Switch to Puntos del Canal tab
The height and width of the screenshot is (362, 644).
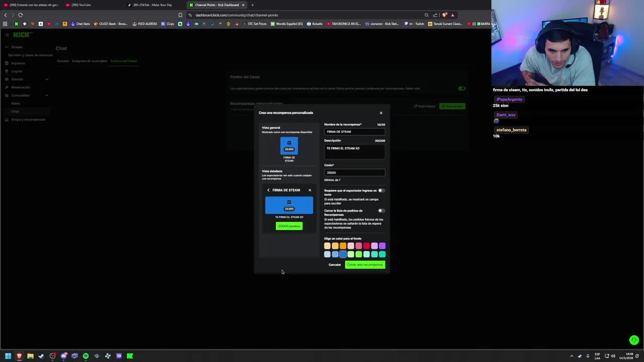pos(124,61)
